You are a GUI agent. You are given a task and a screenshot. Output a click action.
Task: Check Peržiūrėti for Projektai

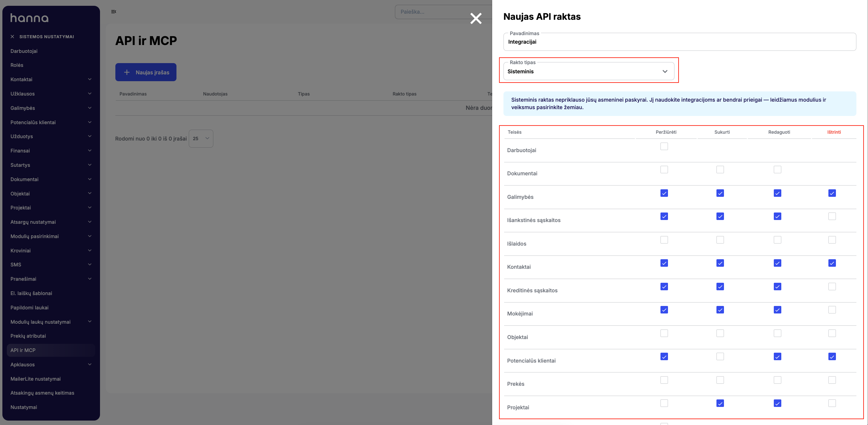click(664, 403)
